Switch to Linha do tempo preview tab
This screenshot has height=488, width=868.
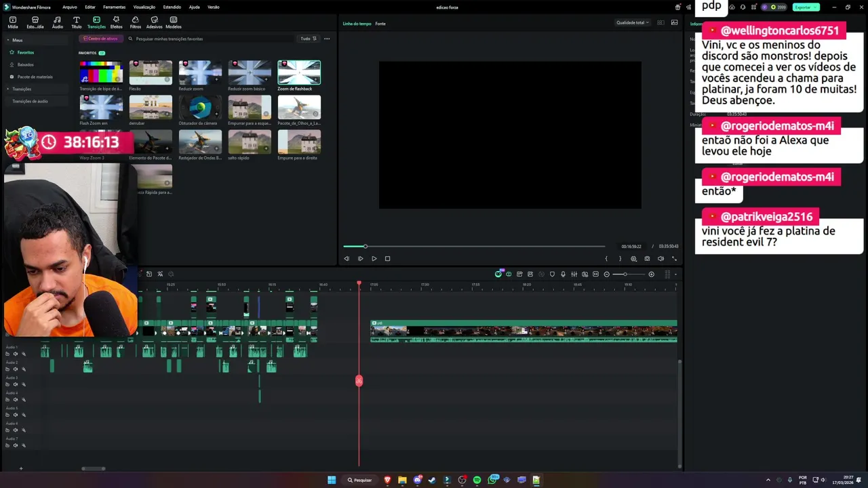coord(357,24)
